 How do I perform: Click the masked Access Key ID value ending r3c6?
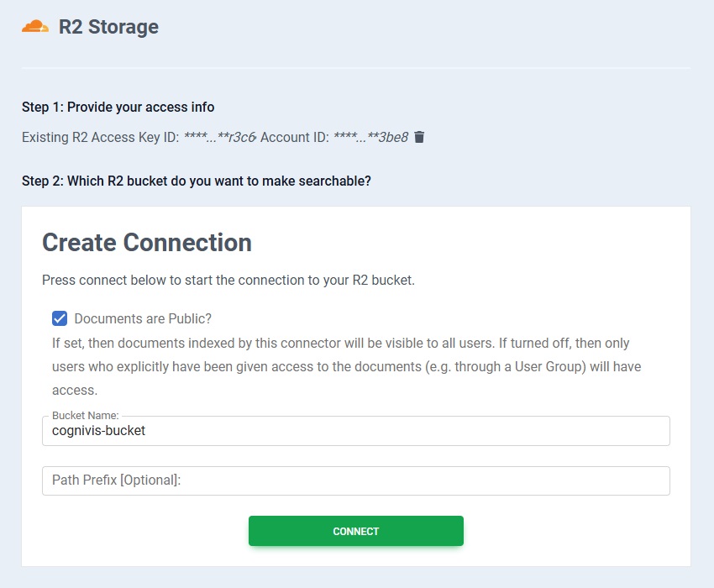[x=219, y=137]
